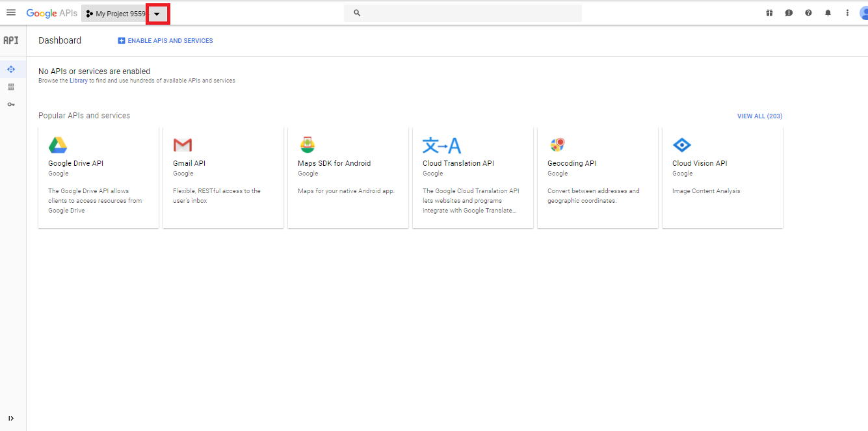This screenshot has width=868, height=431.
Task: Click 'Maps for your native Android app.' text
Action: pyautogui.click(x=346, y=191)
